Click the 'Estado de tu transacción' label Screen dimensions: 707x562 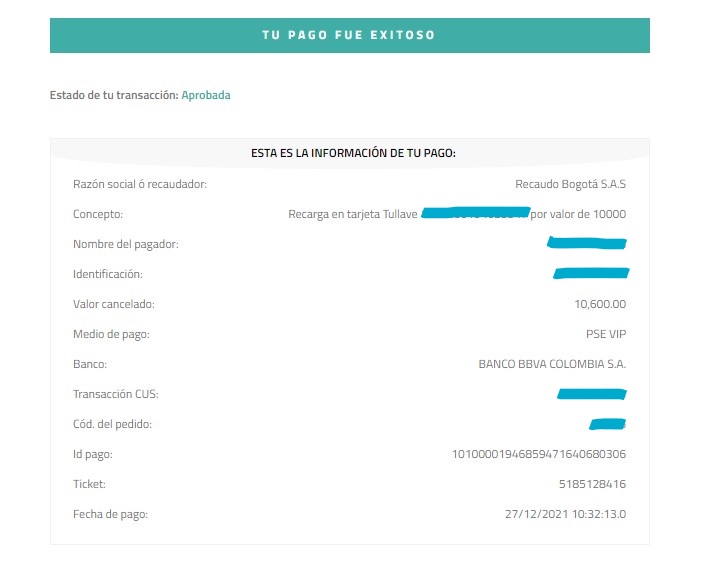coord(114,95)
